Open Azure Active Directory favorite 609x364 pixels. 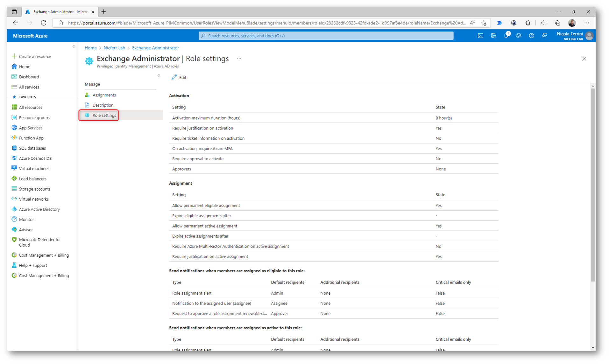(x=39, y=209)
